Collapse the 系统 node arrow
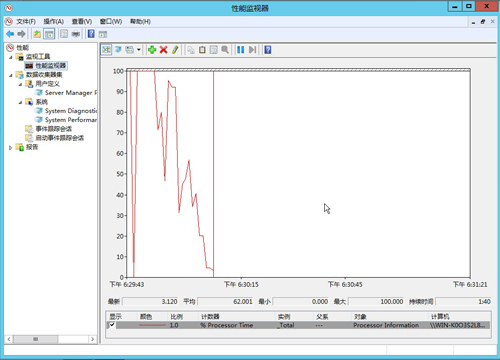This screenshot has width=500, height=360. point(20,102)
